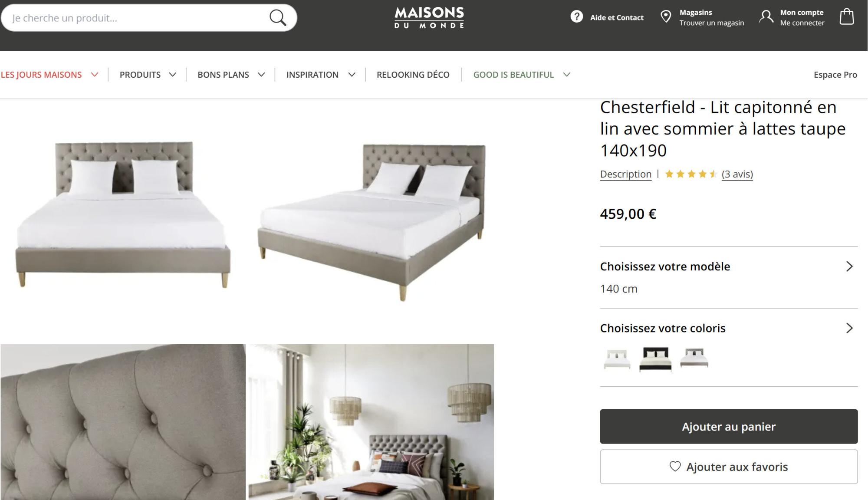
Task: Go to Maisons du Monde home logo
Action: [429, 18]
